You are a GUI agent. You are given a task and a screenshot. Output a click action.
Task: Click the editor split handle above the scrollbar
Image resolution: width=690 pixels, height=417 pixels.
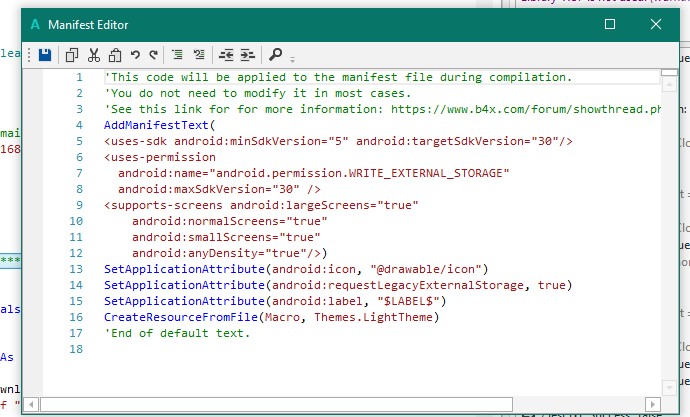click(669, 72)
